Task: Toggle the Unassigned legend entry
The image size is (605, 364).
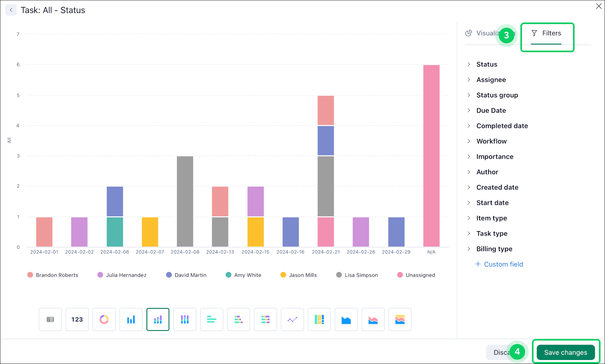Action: [x=416, y=275]
